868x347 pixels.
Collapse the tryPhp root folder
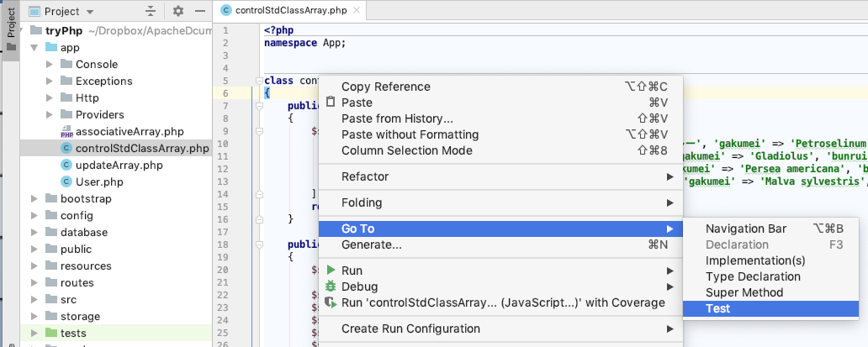(21, 30)
